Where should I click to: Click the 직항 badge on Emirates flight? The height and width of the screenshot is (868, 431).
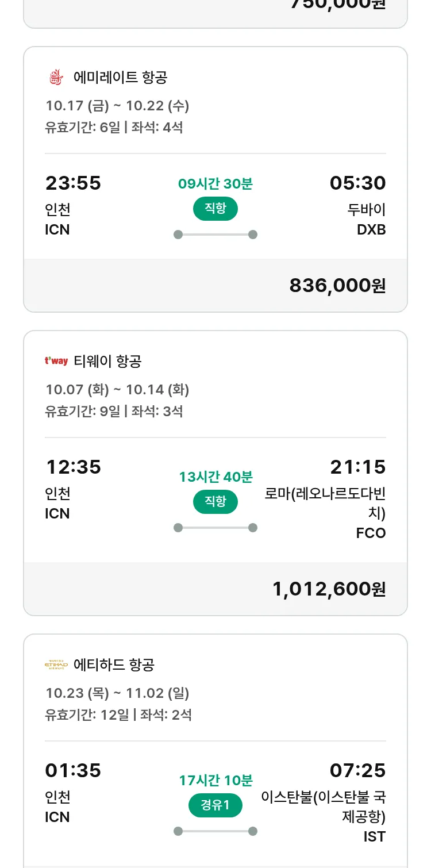click(215, 209)
